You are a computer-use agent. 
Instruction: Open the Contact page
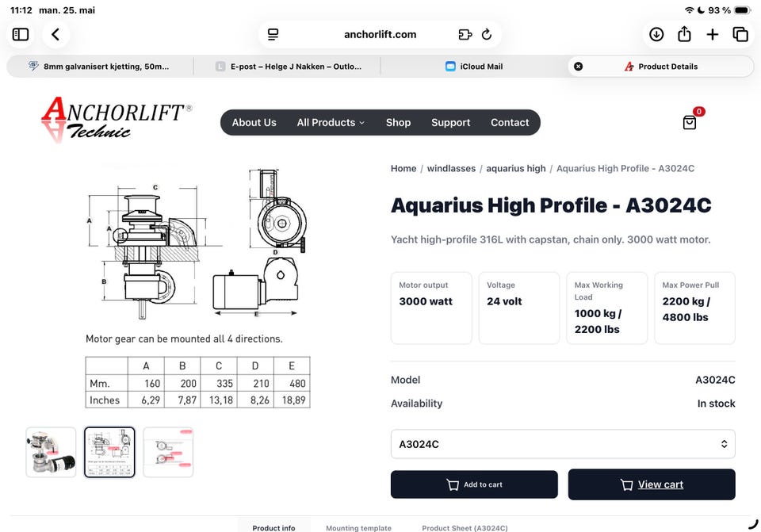click(510, 122)
